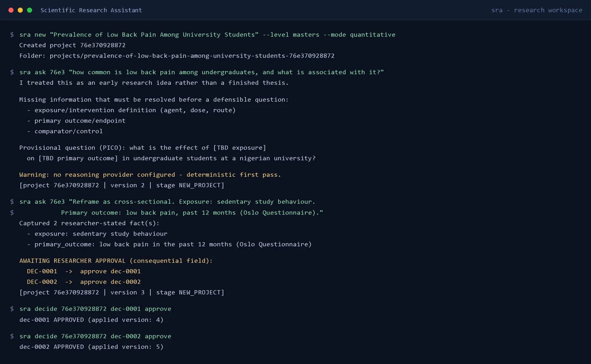Click the "Created project 76e370928872" output line
The width and height of the screenshot is (591, 364).
tap(73, 45)
